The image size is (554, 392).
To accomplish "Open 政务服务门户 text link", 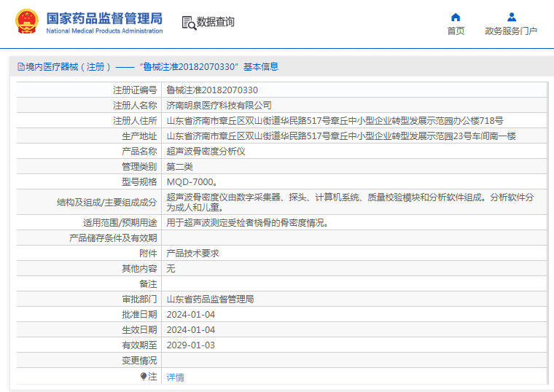I will [511, 31].
